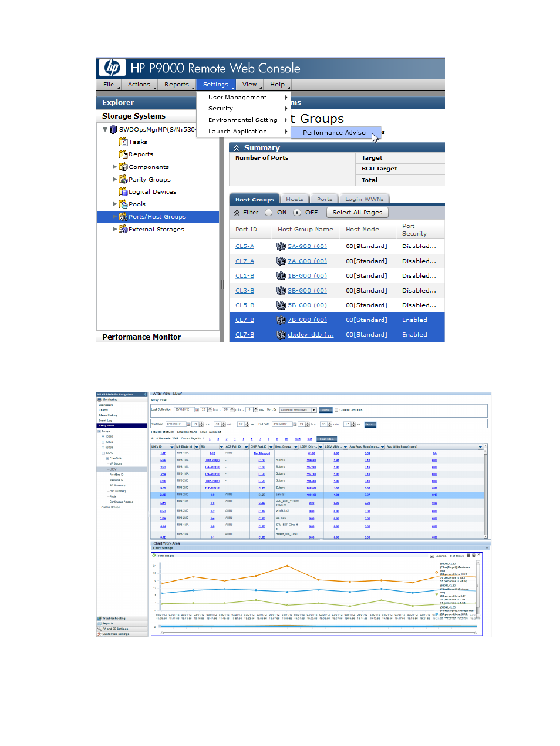Switch to the Hosts tab
The height and width of the screenshot is (746, 560).
(295, 199)
